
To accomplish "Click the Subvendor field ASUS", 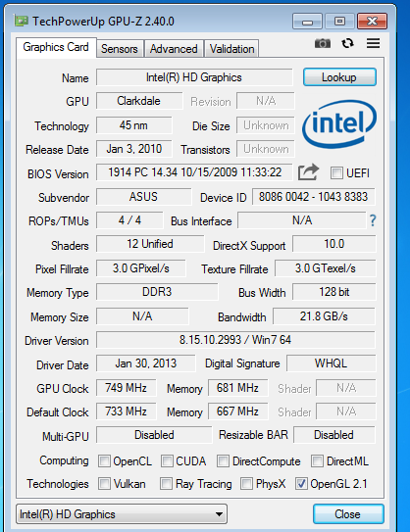I will (143, 197).
